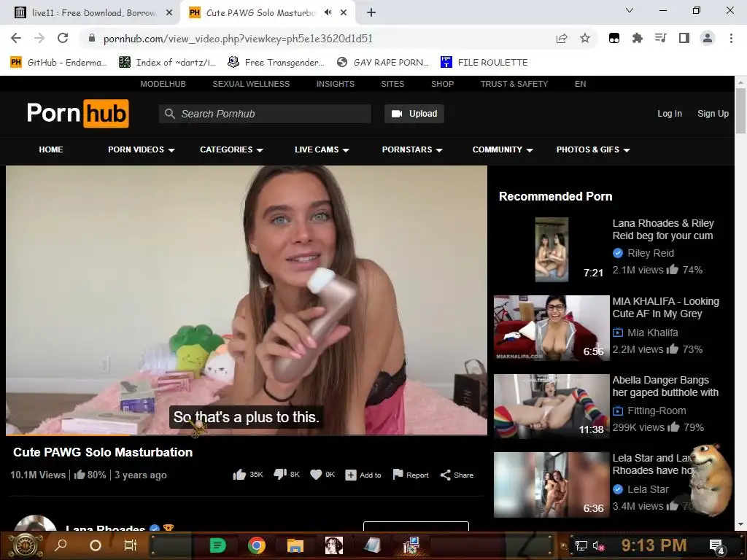The image size is (747, 560).
Task: Open the taskbar search magnifier
Action: point(61,545)
